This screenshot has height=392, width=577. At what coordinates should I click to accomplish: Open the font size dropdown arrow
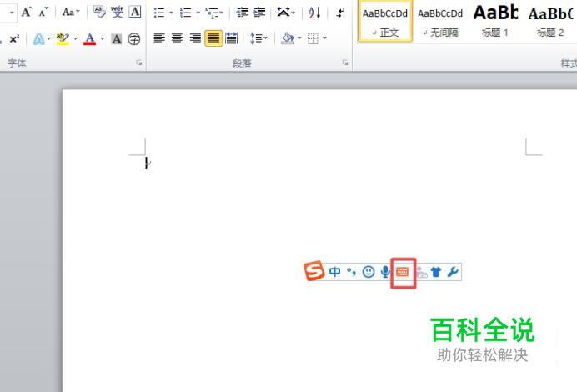click(x=12, y=13)
